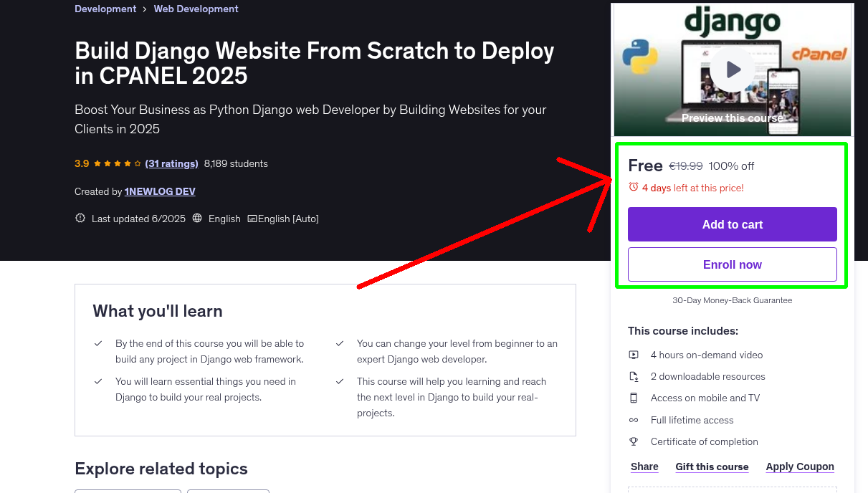Click the downloadable resources icon
The image size is (868, 493).
tap(634, 376)
